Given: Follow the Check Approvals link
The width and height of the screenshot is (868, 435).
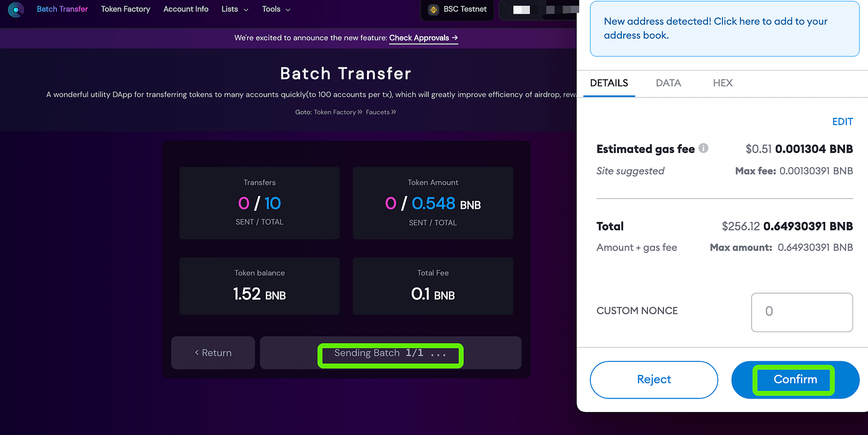Looking at the screenshot, I should click(x=423, y=38).
